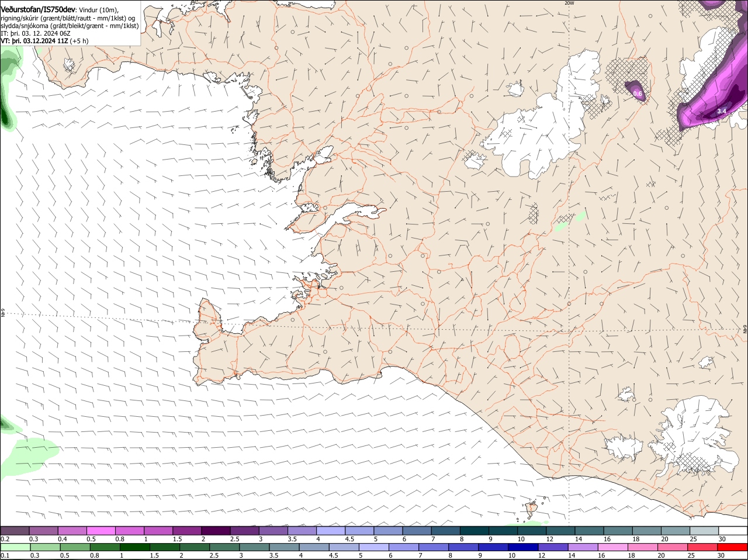This screenshot has width=748, height=560.
Task: Click the '20W' longitude label
Action: (x=569, y=3)
